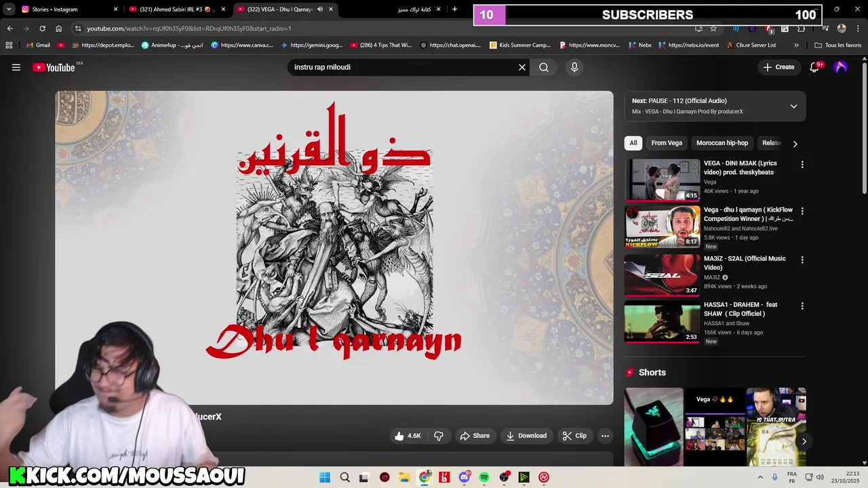The image size is (868, 488).
Task: Open the notifications bell
Action: pos(814,67)
